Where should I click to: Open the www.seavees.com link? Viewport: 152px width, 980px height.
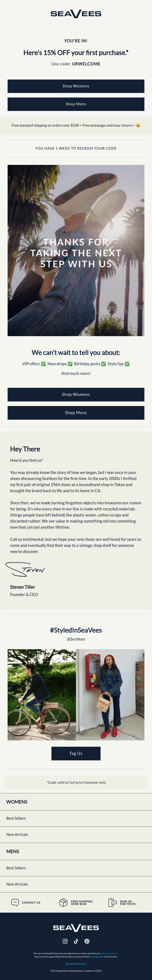click(x=109, y=953)
